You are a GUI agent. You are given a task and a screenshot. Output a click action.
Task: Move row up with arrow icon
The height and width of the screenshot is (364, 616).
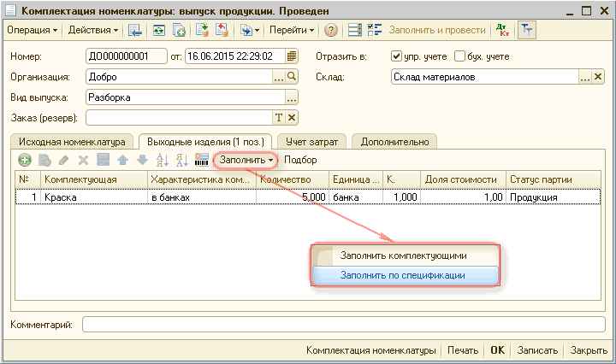123,160
